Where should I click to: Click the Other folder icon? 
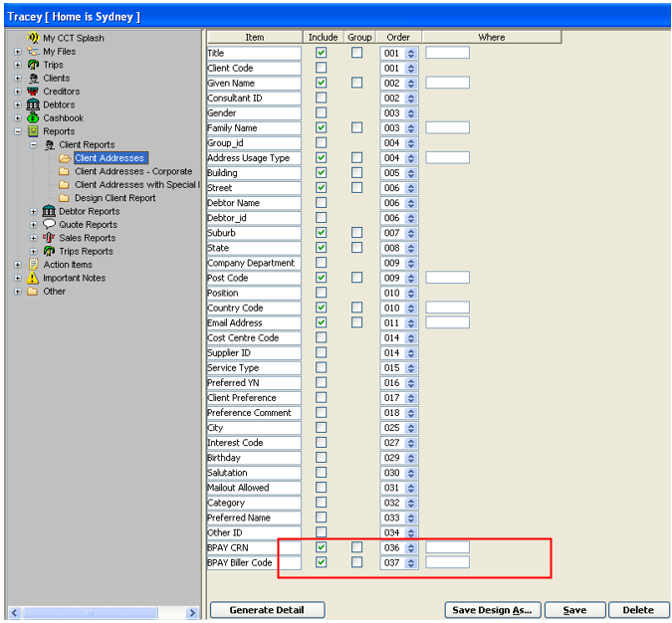click(32, 291)
